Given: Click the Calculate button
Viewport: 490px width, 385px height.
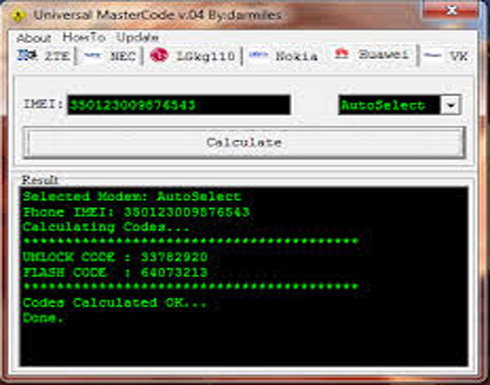Looking at the screenshot, I should tap(244, 142).
